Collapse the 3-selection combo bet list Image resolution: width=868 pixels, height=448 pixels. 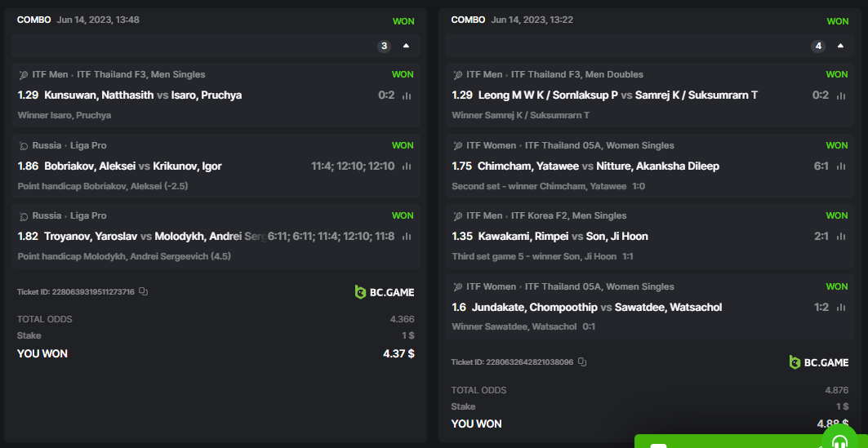coord(406,46)
